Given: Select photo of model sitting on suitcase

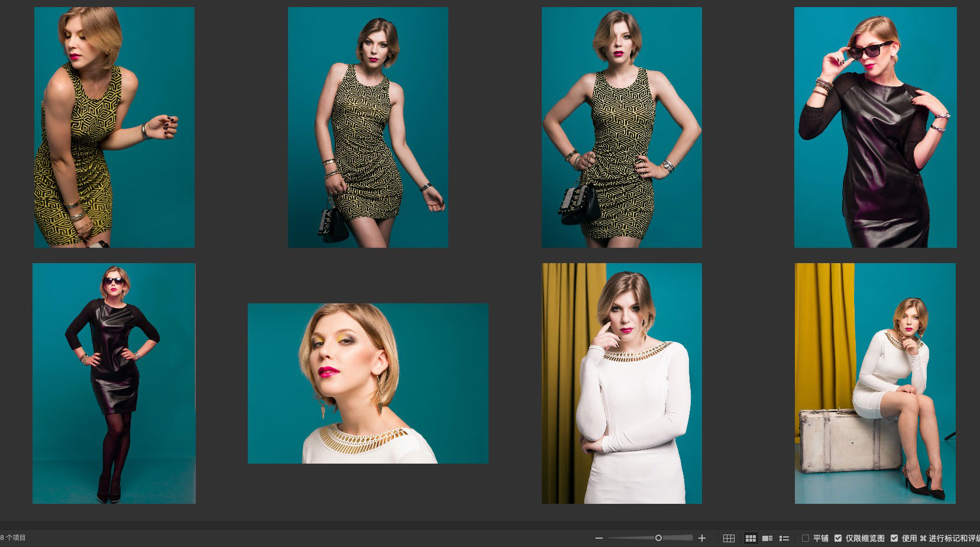Looking at the screenshot, I should coord(875,383).
